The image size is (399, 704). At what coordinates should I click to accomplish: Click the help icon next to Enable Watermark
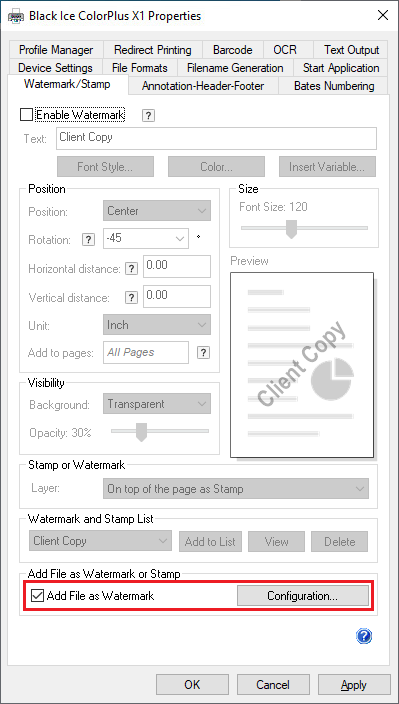click(149, 115)
